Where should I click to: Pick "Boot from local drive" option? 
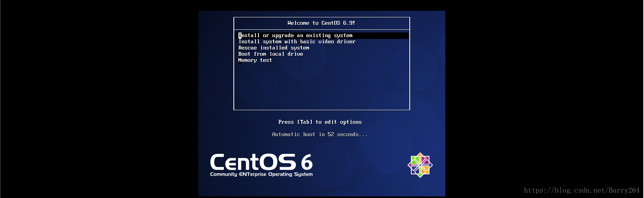[x=270, y=54]
